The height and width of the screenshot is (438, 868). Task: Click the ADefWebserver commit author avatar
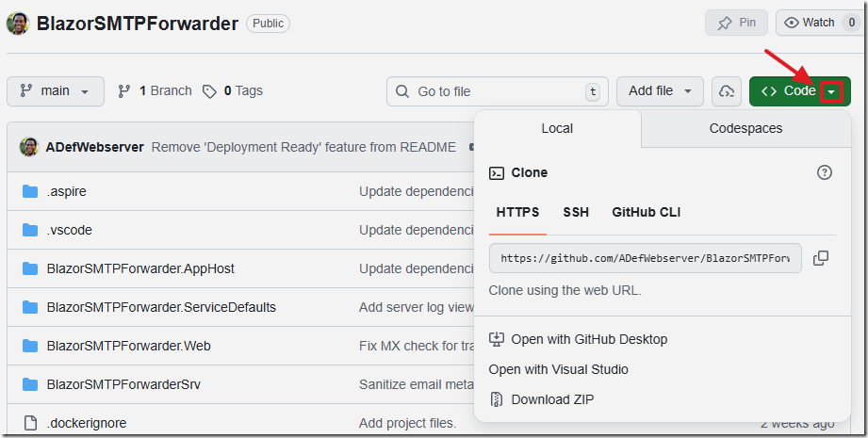(29, 147)
